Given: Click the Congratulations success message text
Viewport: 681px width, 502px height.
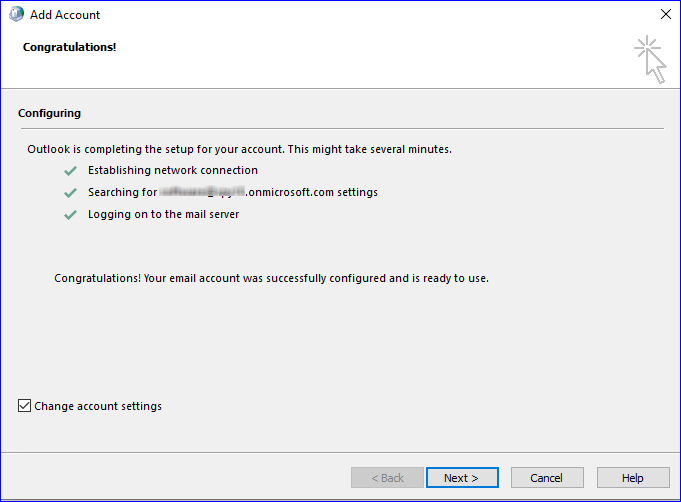Looking at the screenshot, I should (271, 278).
